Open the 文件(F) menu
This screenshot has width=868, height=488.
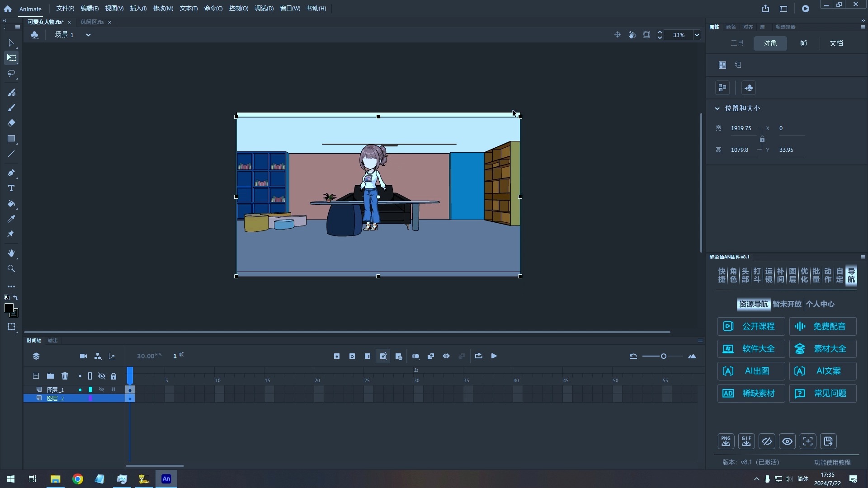click(x=65, y=9)
